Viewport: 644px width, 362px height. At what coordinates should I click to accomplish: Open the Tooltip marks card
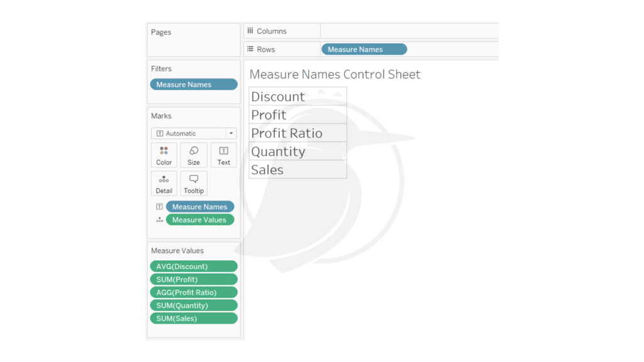click(194, 184)
